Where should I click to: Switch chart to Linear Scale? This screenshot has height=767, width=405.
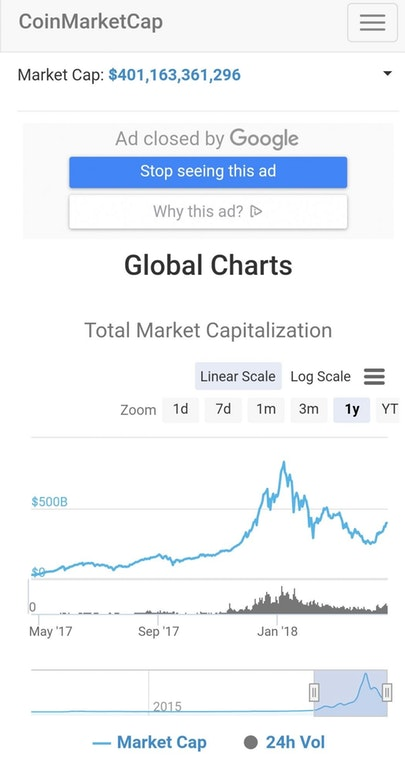point(238,376)
